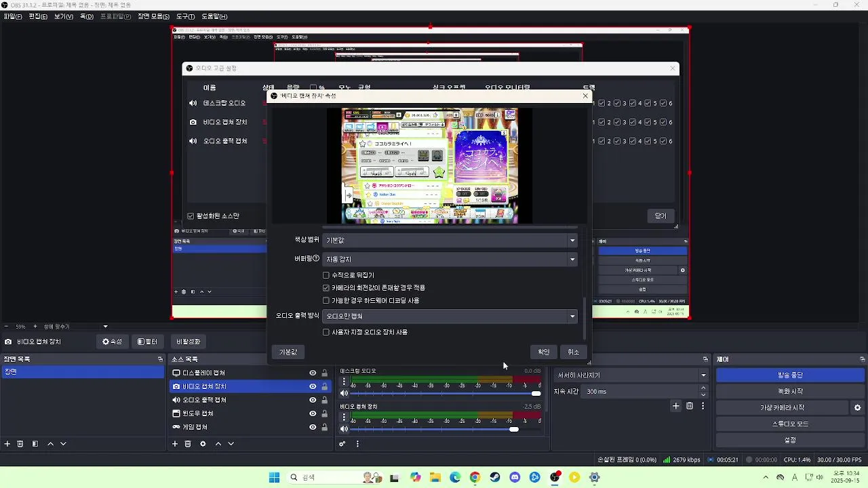
Task: Pop out the 장면 목록 dock
Action: click(161, 359)
